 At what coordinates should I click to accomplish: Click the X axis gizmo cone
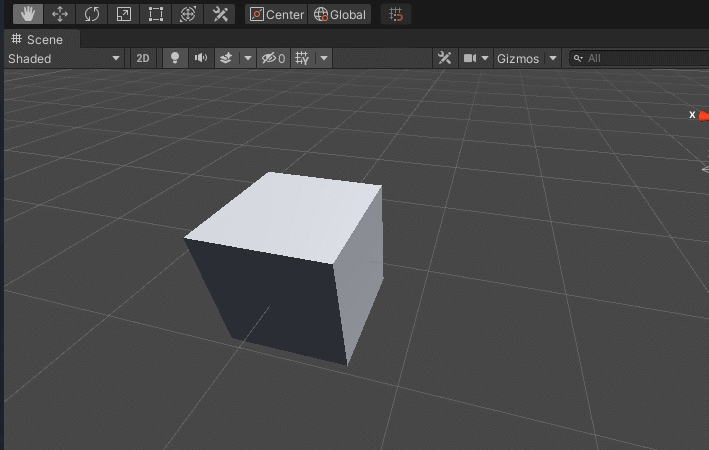(x=704, y=116)
